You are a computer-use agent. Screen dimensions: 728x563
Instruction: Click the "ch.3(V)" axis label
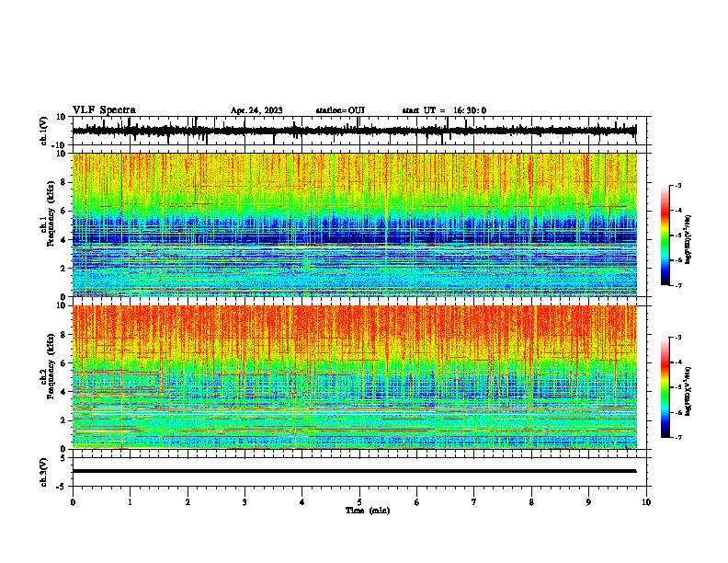click(44, 472)
